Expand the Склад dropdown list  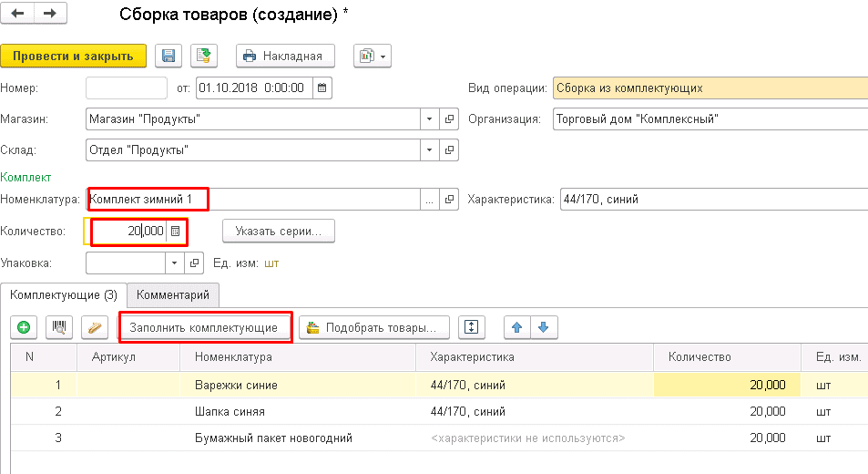pyautogui.click(x=429, y=149)
